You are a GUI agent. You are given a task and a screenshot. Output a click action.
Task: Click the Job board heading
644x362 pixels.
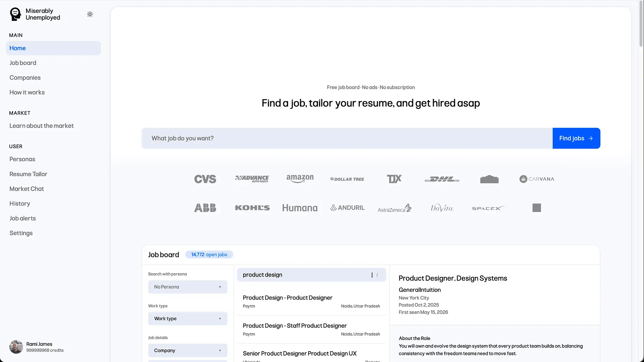pos(164,255)
